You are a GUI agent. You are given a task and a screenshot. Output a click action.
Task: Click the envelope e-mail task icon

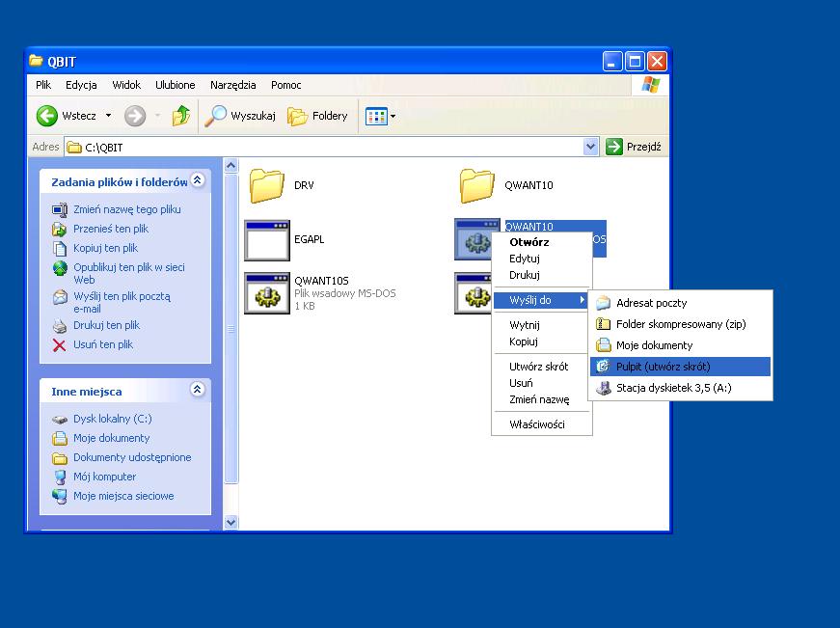[60, 297]
